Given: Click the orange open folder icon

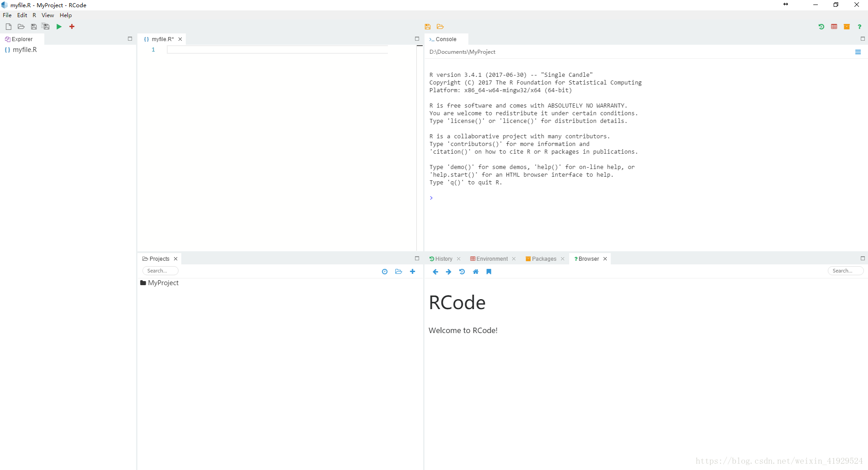Looking at the screenshot, I should click(x=440, y=27).
